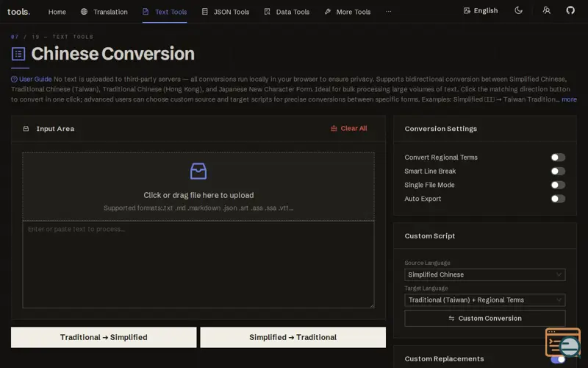The image size is (588, 368).
Task: Click the Conversion Settings heading
Action: [440, 129]
